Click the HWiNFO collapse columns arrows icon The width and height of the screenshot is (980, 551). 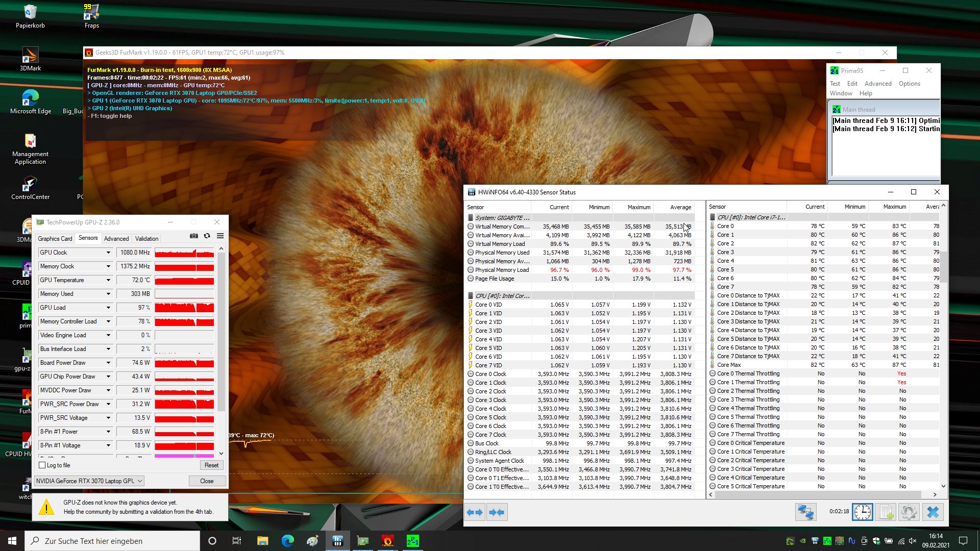(x=497, y=512)
